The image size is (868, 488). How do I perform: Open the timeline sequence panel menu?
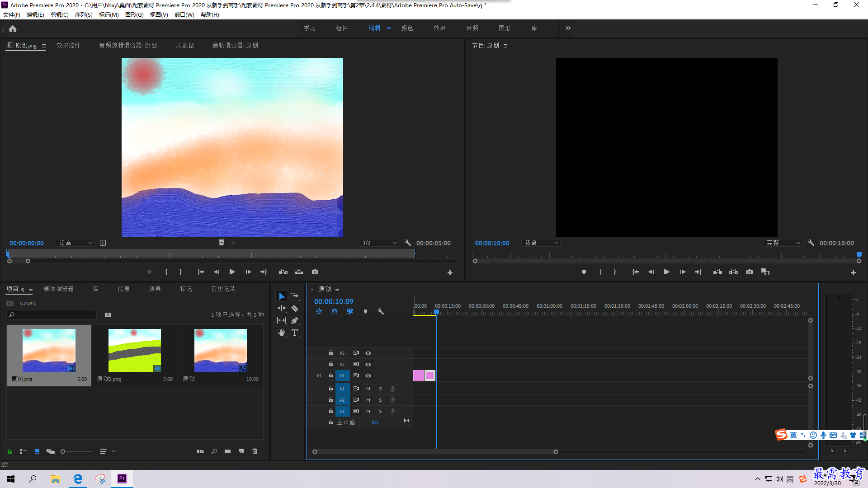337,289
